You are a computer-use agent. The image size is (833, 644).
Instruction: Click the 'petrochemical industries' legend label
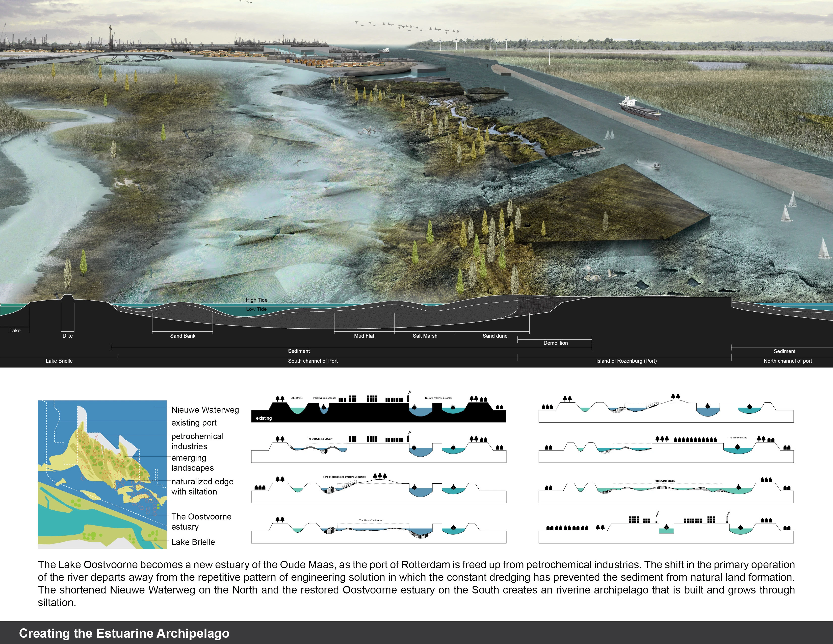[x=198, y=441]
